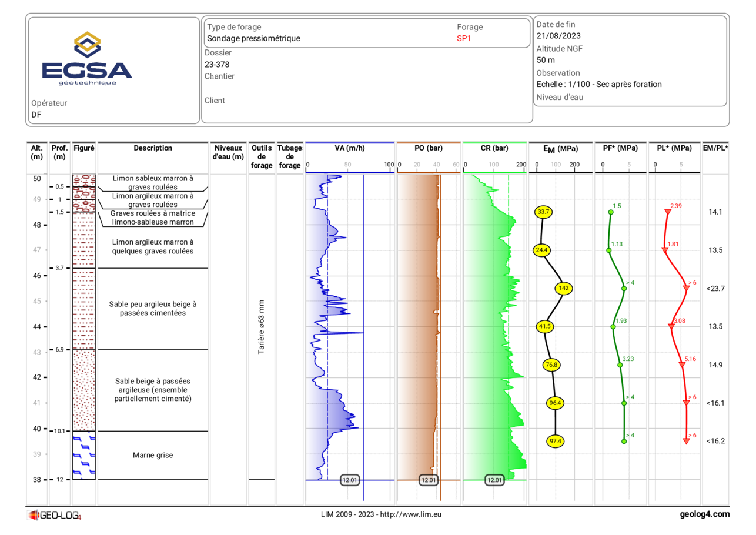This screenshot has width=756, height=535.
Task: Click the '6.9' depth marker in Prof. column
Action: point(60,350)
